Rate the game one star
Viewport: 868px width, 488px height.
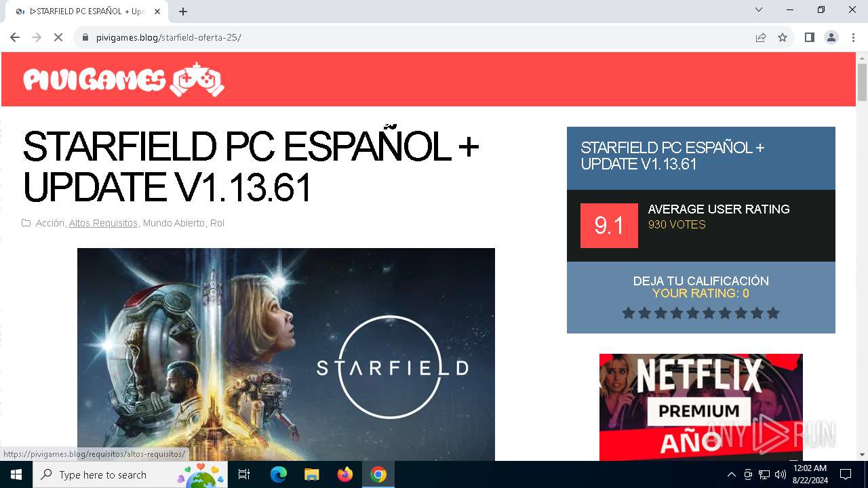tap(629, 313)
